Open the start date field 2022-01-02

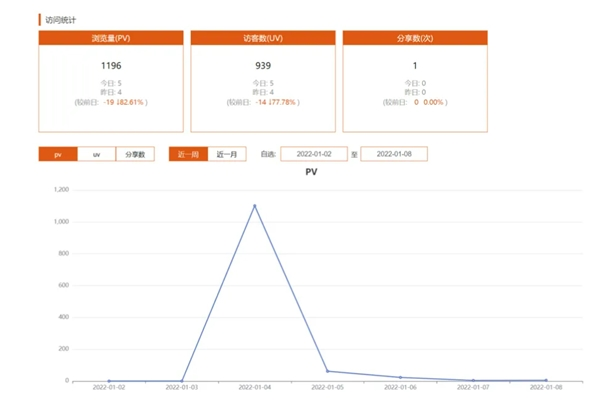coord(313,154)
